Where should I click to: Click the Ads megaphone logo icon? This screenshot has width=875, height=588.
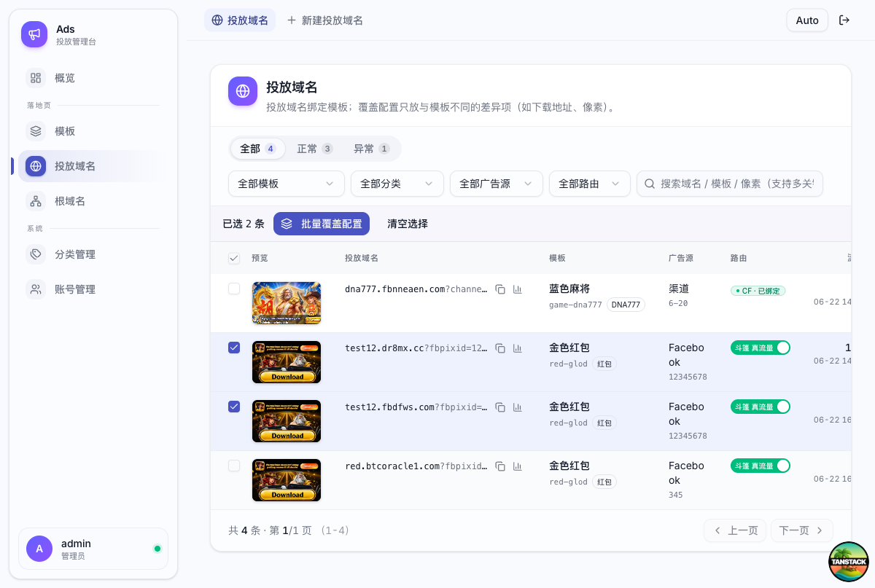tap(34, 34)
